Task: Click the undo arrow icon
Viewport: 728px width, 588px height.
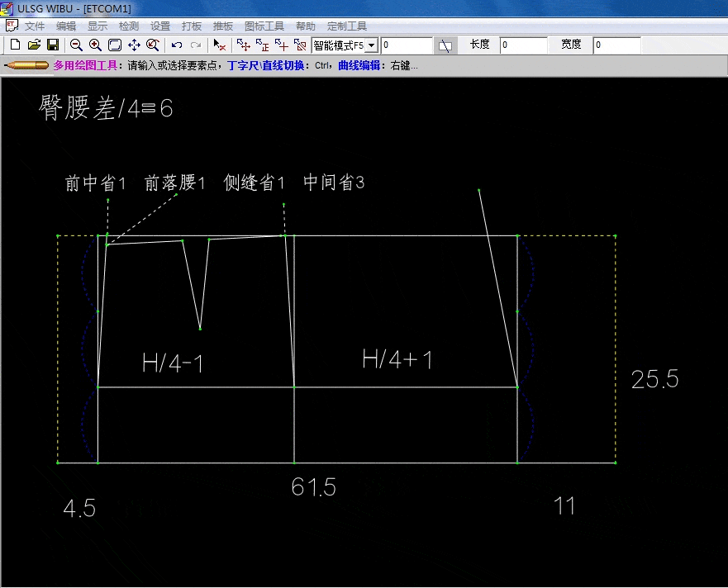Action: click(x=177, y=45)
